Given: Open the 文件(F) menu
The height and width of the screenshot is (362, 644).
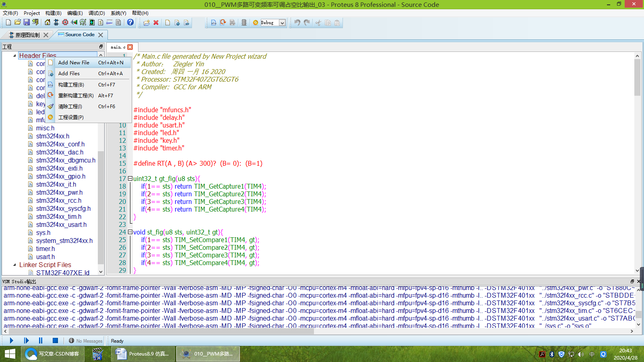Looking at the screenshot, I should coord(10,13).
